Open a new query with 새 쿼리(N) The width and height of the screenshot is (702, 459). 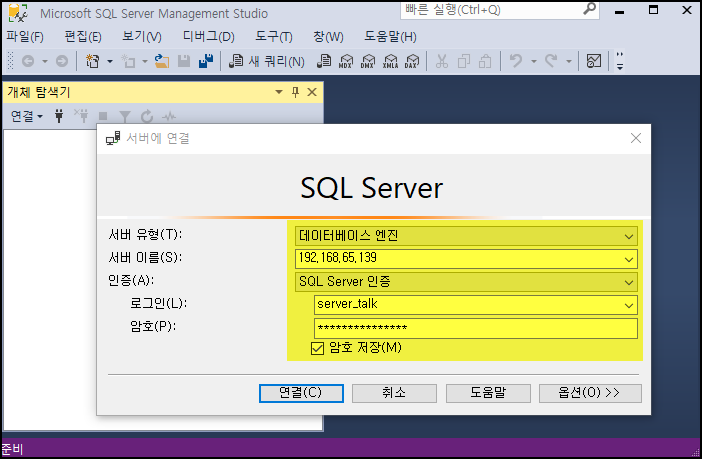point(267,61)
